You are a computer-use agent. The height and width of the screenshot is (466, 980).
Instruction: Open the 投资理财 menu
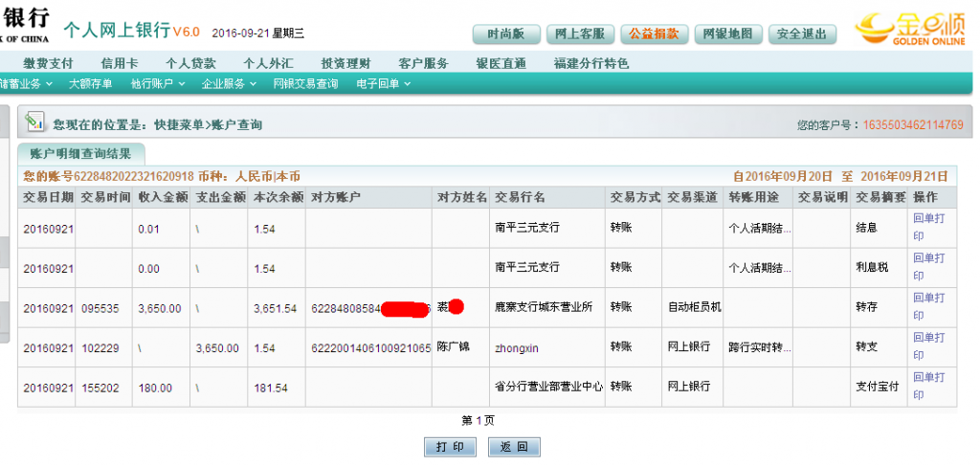point(345,63)
